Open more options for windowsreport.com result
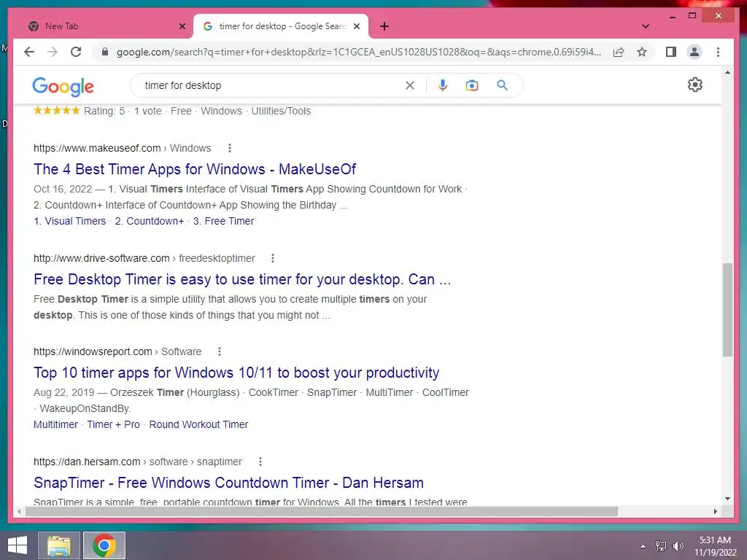Image resolution: width=747 pixels, height=560 pixels. 219,351
